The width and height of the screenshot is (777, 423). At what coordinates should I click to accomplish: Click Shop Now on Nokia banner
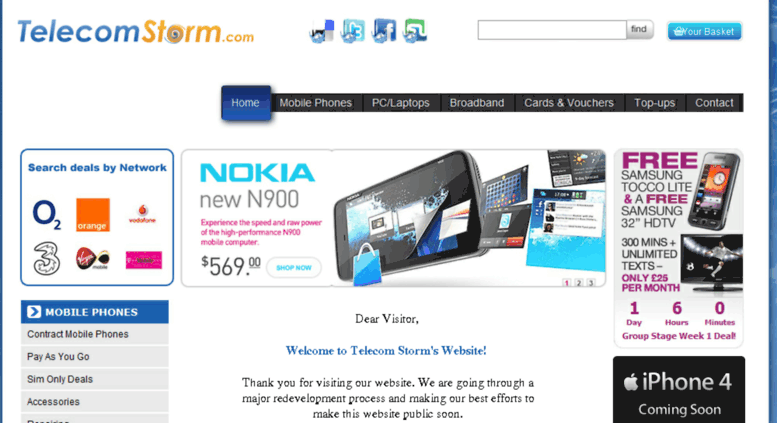(x=294, y=267)
